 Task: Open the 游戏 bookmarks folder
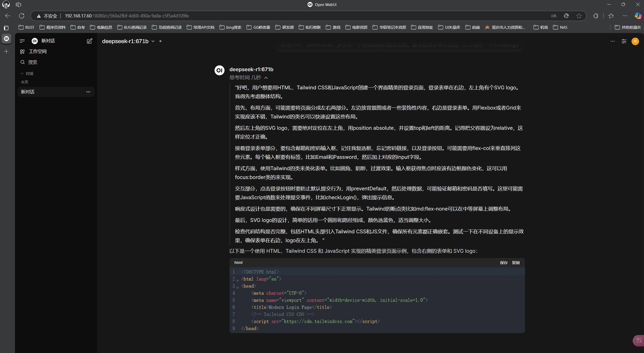(x=333, y=27)
